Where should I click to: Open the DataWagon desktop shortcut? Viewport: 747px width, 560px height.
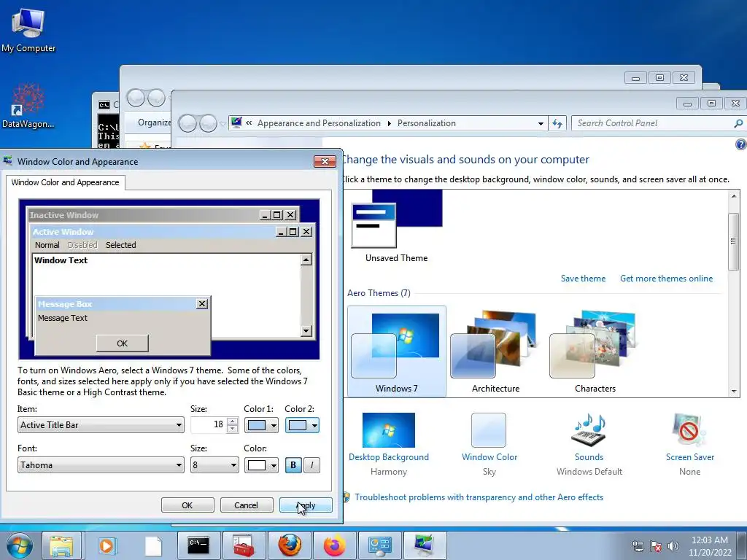point(28,106)
